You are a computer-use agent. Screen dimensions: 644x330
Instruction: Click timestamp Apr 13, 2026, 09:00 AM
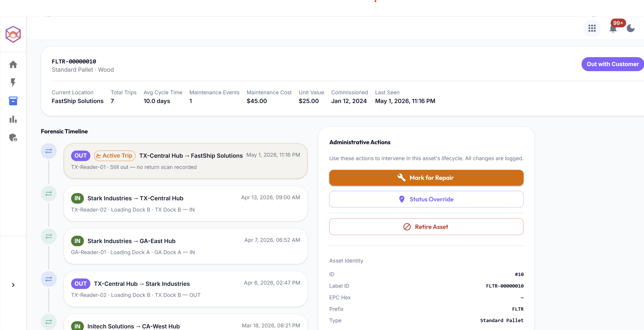point(271,198)
